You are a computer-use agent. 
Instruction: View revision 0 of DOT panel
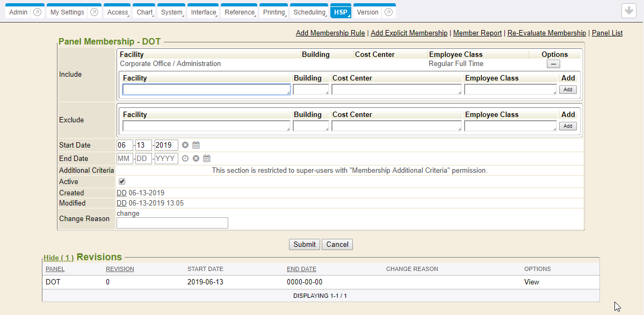(x=531, y=282)
